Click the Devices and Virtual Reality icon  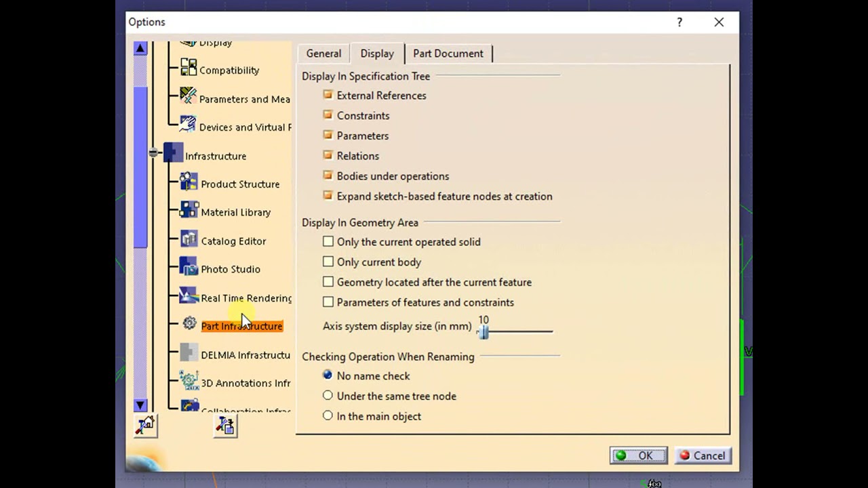click(189, 124)
